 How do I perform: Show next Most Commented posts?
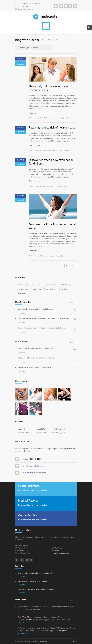click(x=75, y=303)
